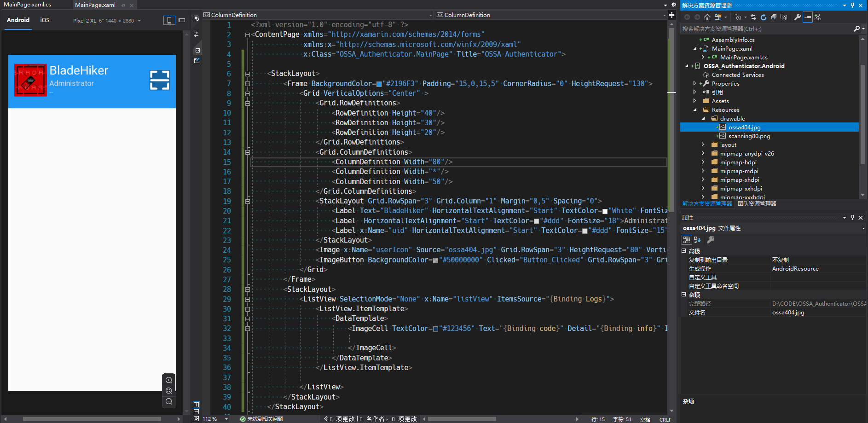Image resolution: width=868 pixels, height=423 pixels.
Task: Toggle the Preview Selected Items button
Action: [x=808, y=17]
